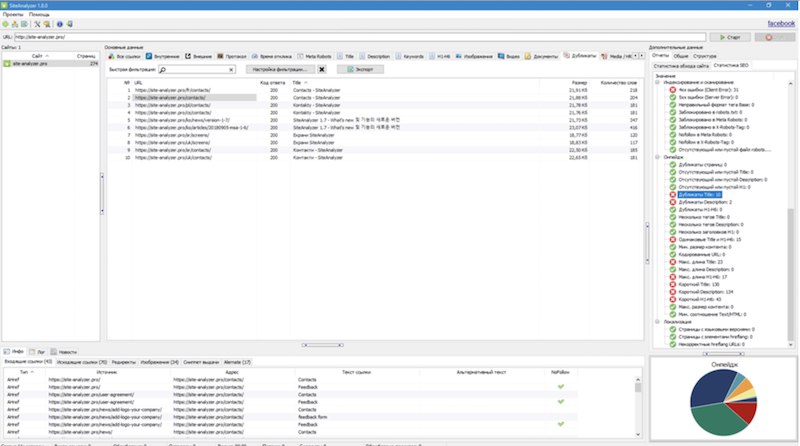
Task: Click the Экспорт button
Action: pyautogui.click(x=360, y=69)
